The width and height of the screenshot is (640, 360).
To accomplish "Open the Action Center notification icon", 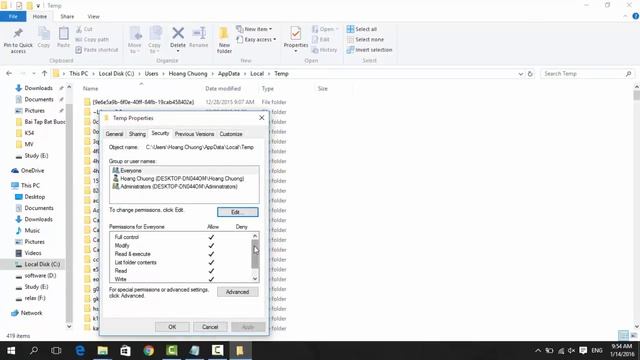I will (x=583, y=351).
